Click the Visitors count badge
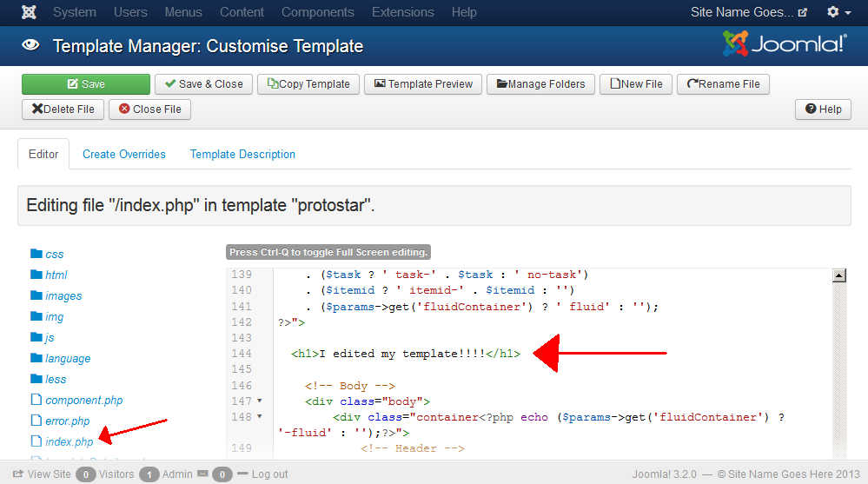This screenshot has width=868, height=484. coord(86,474)
